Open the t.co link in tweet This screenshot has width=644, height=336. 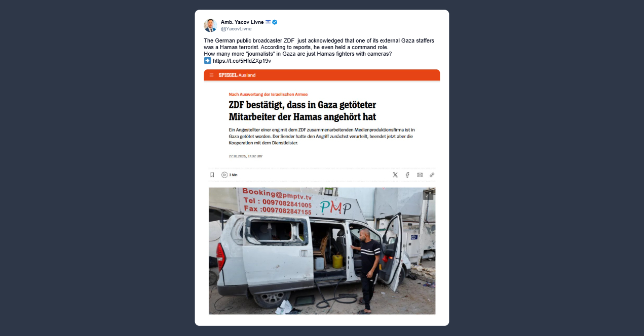(x=242, y=61)
